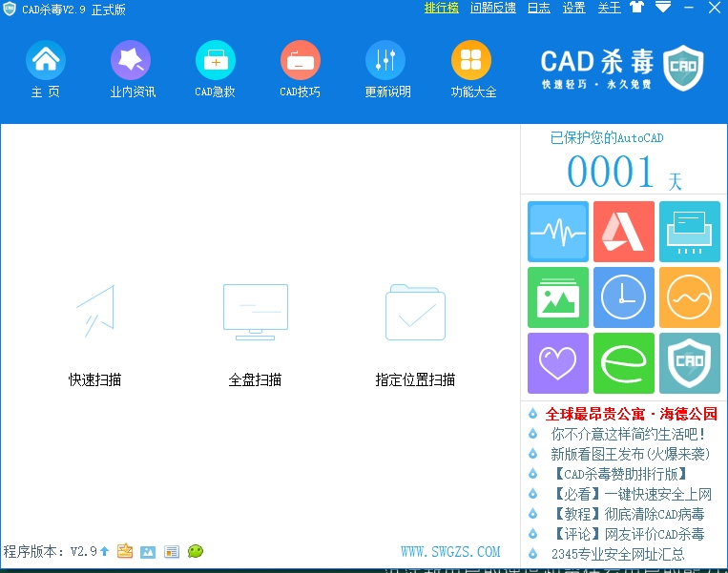Viewport: 728px width, 573px height.
Task: Click the update arrow next to V2.9
Action: 104,551
